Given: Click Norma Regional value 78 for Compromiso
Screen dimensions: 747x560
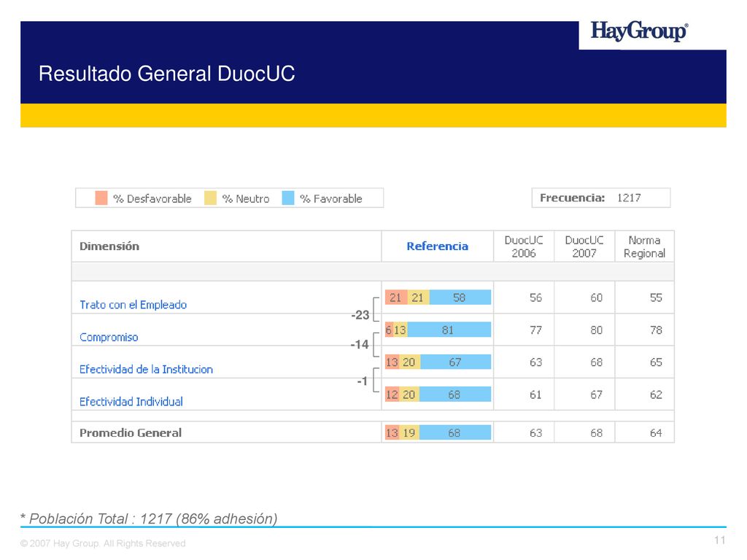Looking at the screenshot, I should click(656, 330).
